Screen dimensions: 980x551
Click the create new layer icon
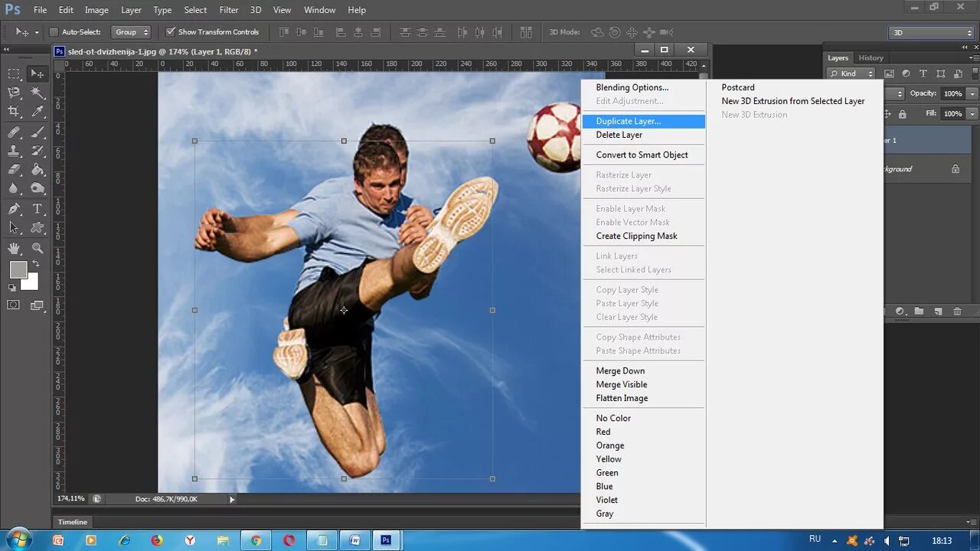[938, 311]
